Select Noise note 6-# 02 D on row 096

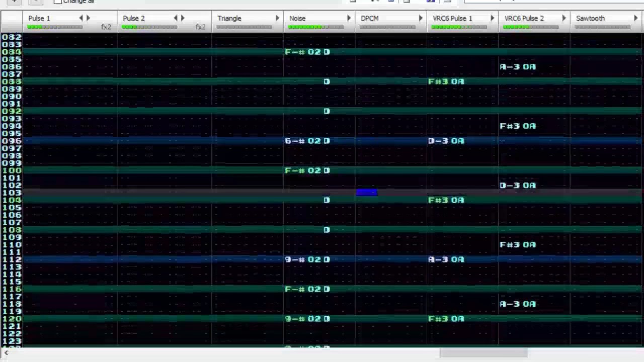tap(307, 141)
